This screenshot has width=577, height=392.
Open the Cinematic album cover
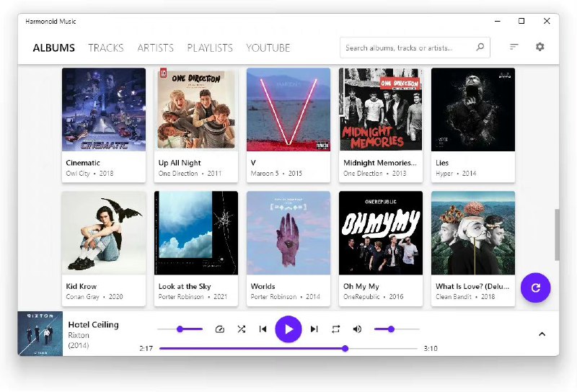[x=104, y=110]
